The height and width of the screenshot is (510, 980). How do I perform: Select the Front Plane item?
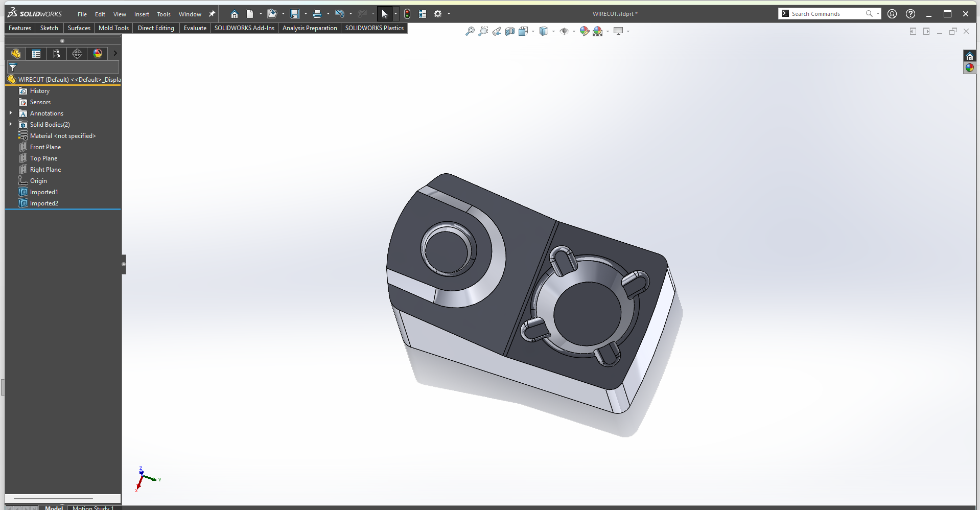click(45, 147)
